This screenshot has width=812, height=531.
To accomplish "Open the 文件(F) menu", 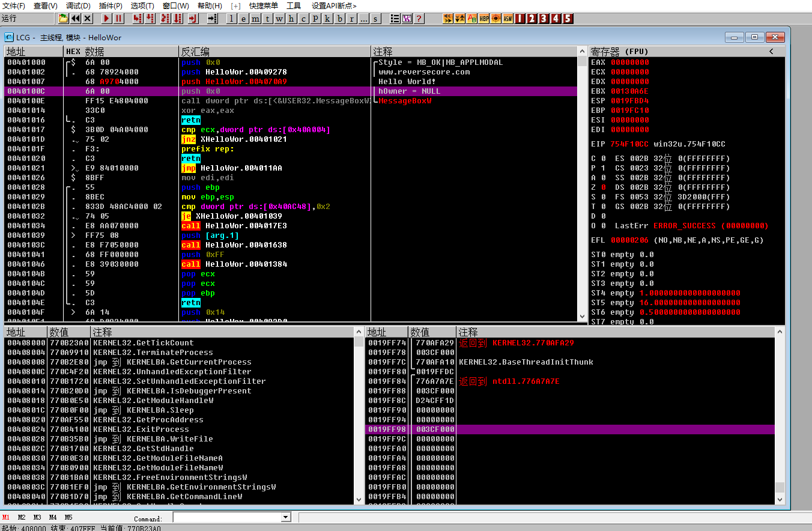I will (x=14, y=5).
